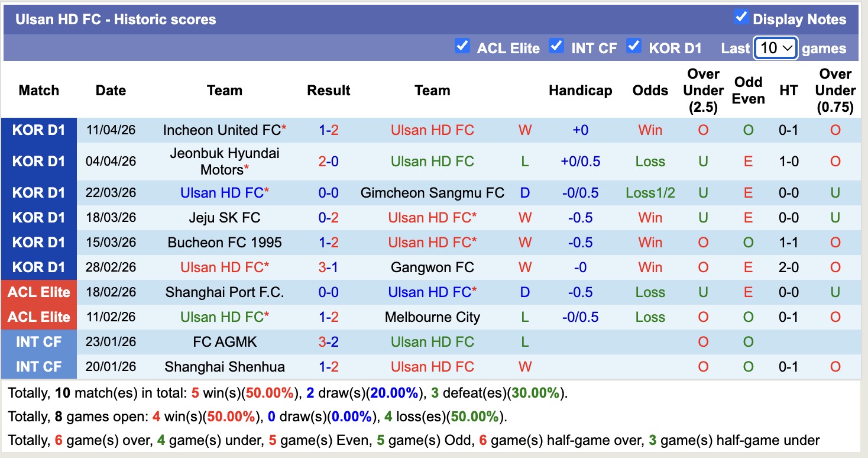Screen dimensions: 868x458
Task: Click the Handicap column header
Action: click(x=580, y=91)
